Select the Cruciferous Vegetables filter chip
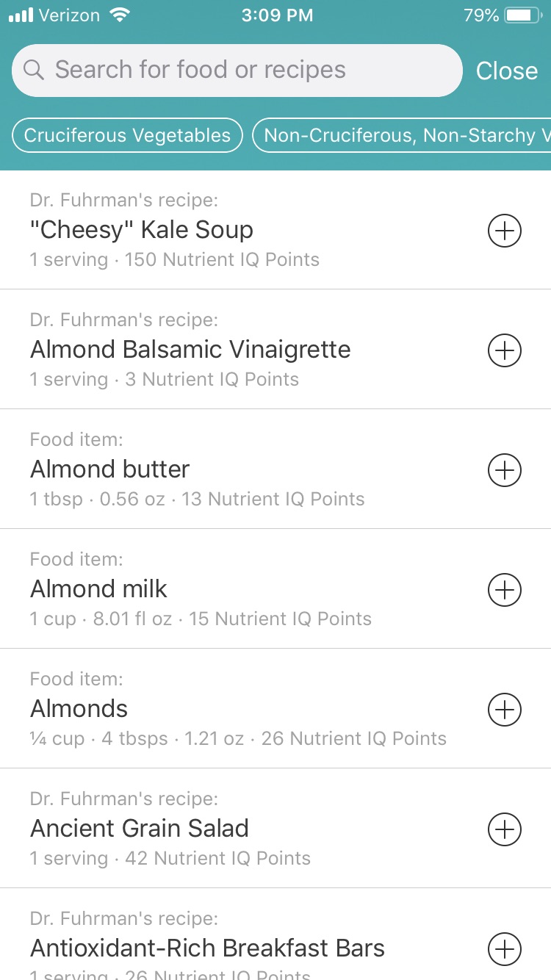 (x=127, y=135)
